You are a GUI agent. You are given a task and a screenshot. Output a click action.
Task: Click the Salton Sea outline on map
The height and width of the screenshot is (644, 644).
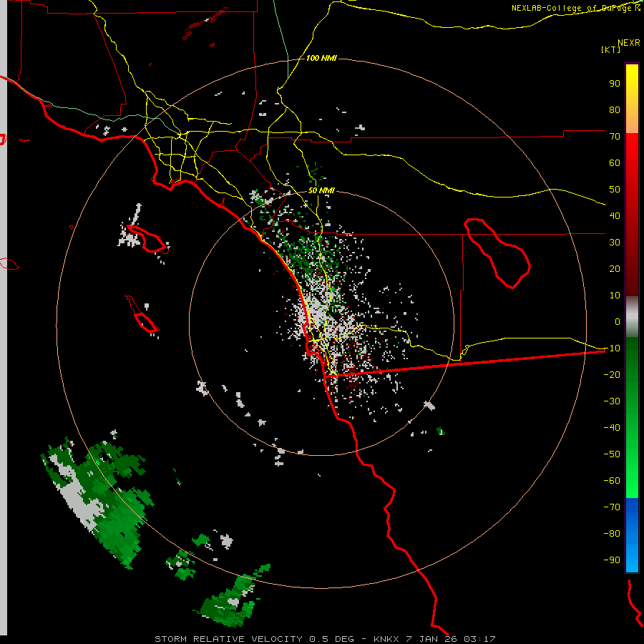[497, 253]
